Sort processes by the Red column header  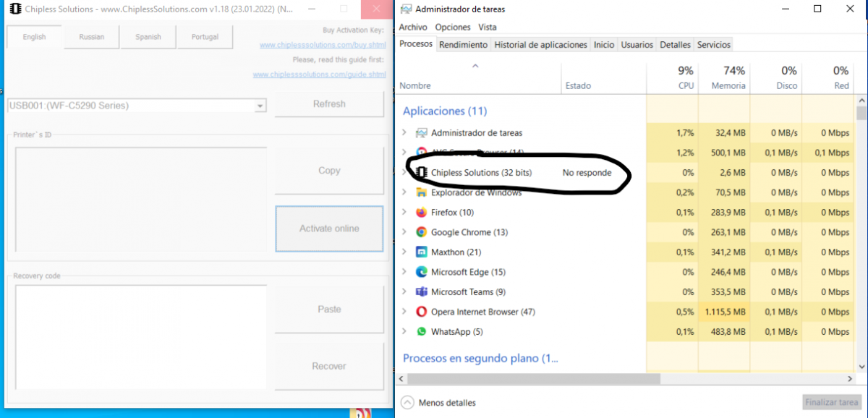click(827, 77)
